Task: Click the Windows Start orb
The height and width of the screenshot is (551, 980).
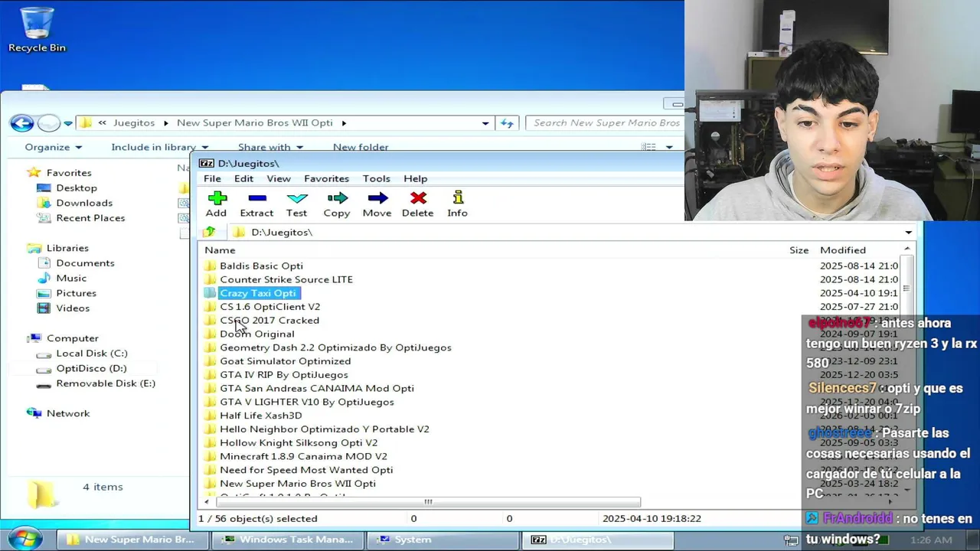Action: (24, 538)
